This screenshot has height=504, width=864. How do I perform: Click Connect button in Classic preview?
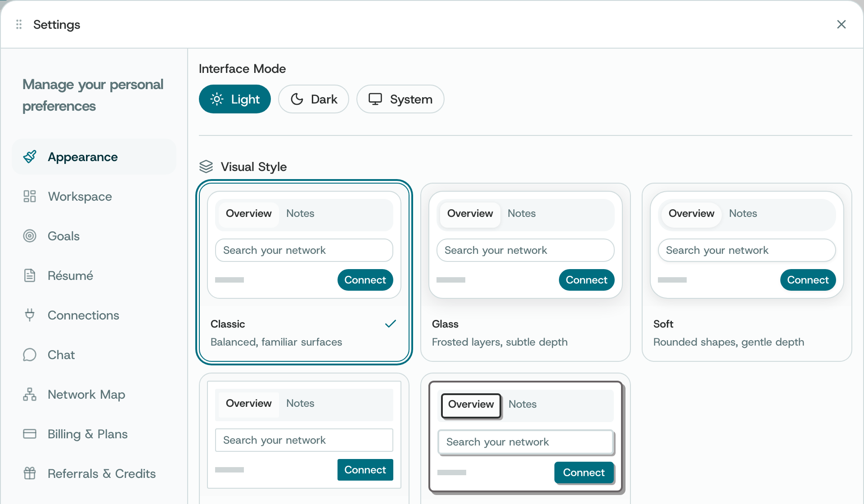365,280
